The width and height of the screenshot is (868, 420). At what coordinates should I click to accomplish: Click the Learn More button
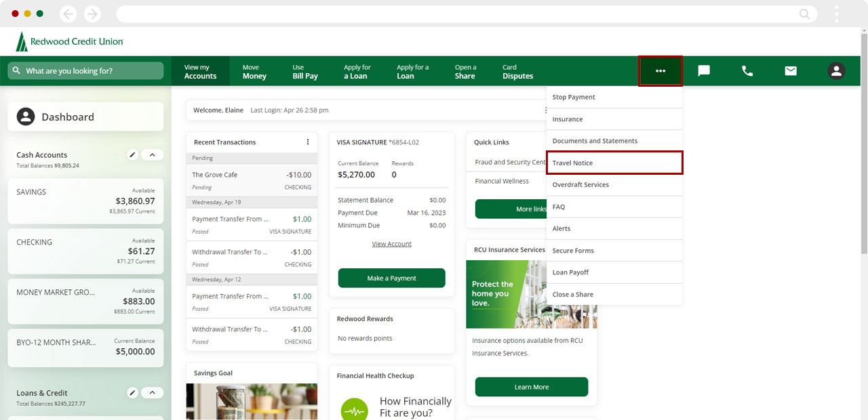click(532, 387)
